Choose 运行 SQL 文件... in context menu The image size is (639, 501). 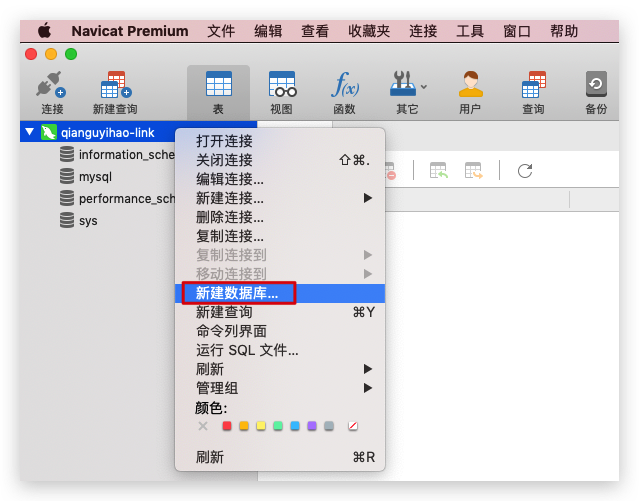[x=280, y=350]
